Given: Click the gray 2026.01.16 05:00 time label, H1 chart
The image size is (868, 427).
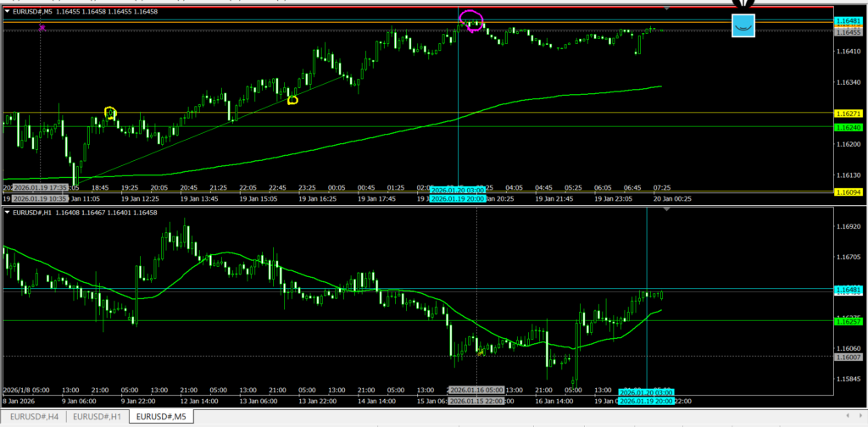Looking at the screenshot, I should [476, 391].
